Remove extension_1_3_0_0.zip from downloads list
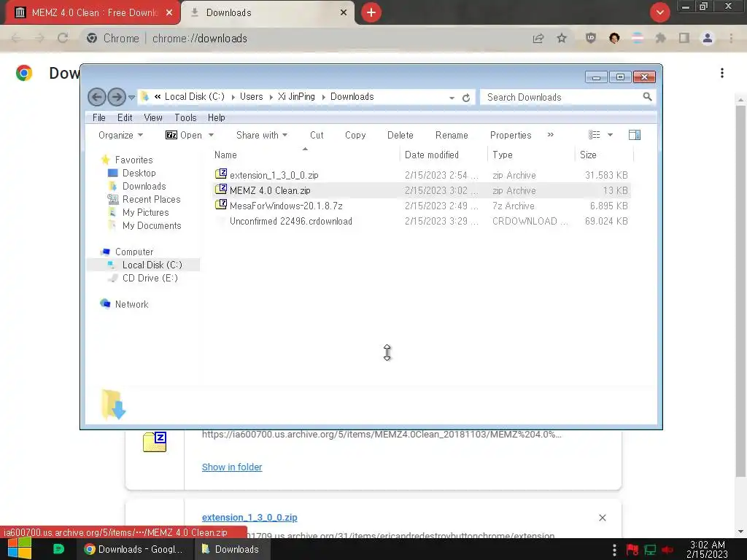 tap(602, 518)
